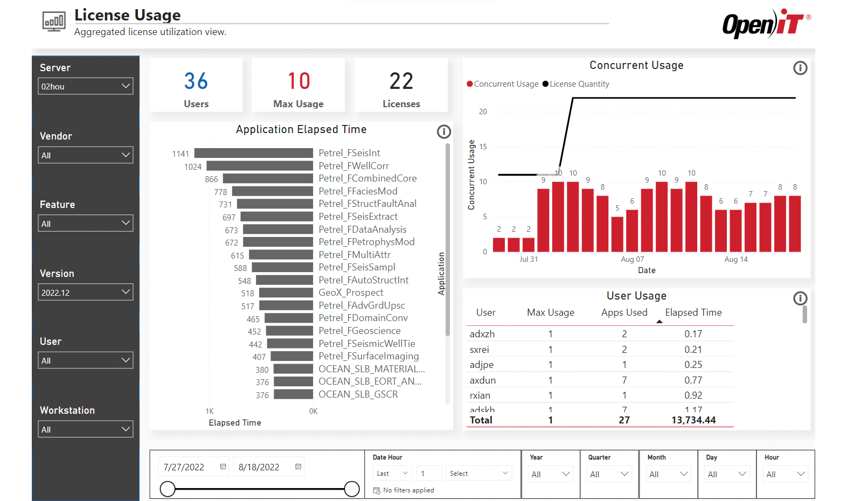Image resolution: width=868 pixels, height=501 pixels.
Task: Open calendar picker for start date 7/27/2022
Action: tap(223, 467)
